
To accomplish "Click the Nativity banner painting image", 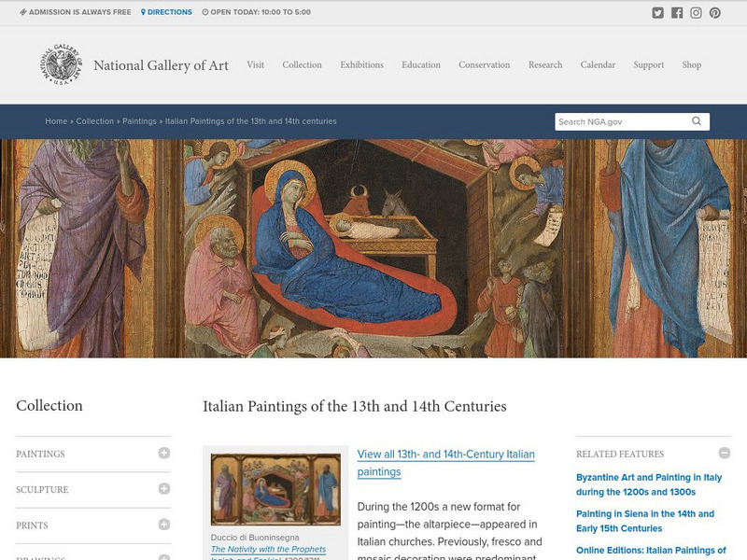I will (x=373, y=248).
